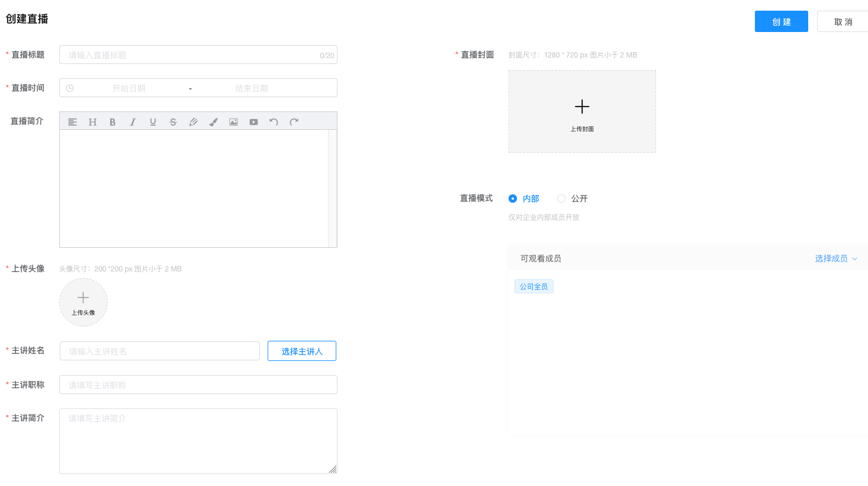Focus the 主讲姓名 input field
Image resolution: width=868 pixels, height=486 pixels.
(x=160, y=351)
